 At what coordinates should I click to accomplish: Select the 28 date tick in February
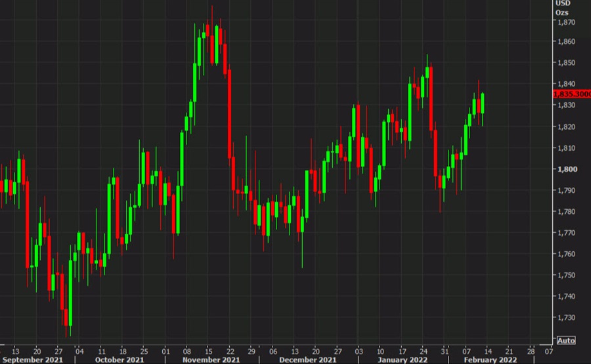pos(531,352)
